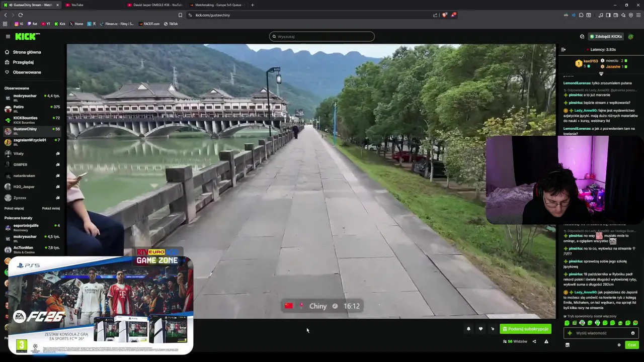Close the GustawChiny Stream tab
Image resolution: width=644 pixels, height=362 pixels.
(x=57, y=5)
